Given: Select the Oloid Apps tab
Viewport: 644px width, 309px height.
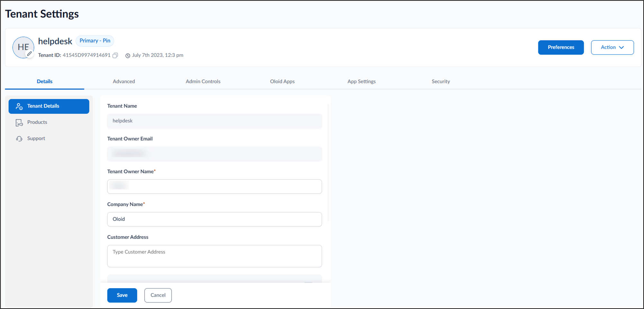Looking at the screenshot, I should pos(282,81).
